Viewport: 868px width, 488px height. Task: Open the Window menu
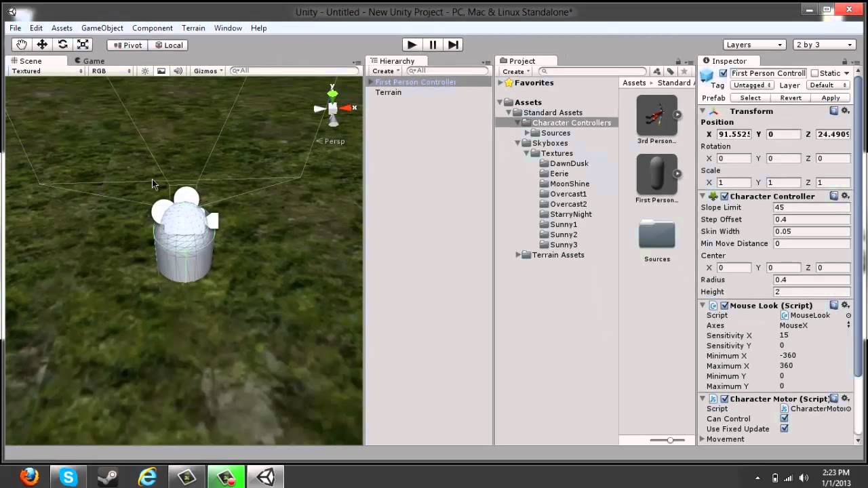[x=228, y=28]
